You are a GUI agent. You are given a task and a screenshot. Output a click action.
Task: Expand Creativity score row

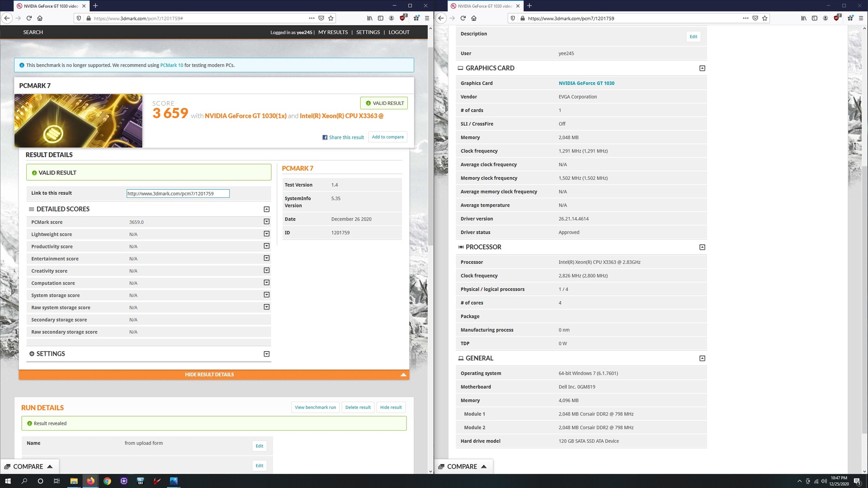(266, 270)
